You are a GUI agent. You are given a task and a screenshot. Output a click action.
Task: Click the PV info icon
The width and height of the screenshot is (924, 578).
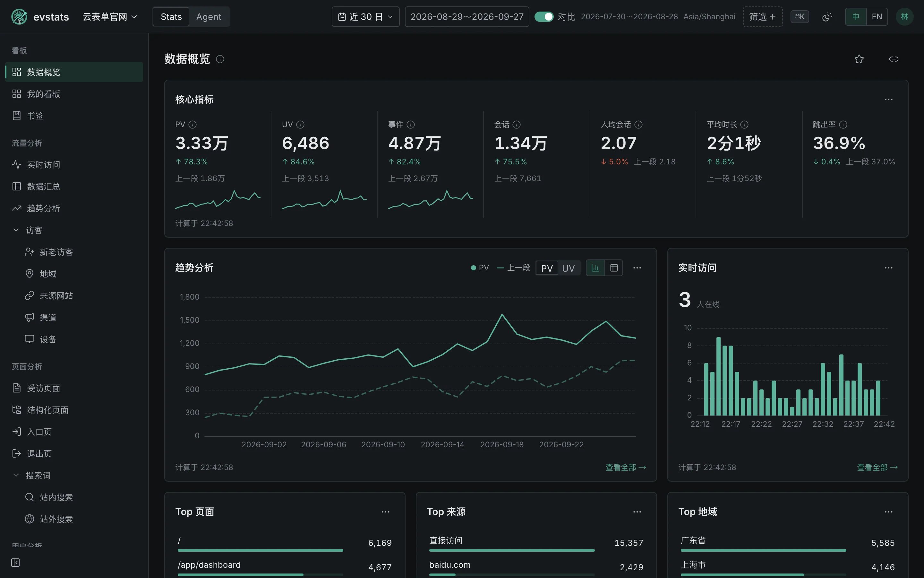(193, 125)
